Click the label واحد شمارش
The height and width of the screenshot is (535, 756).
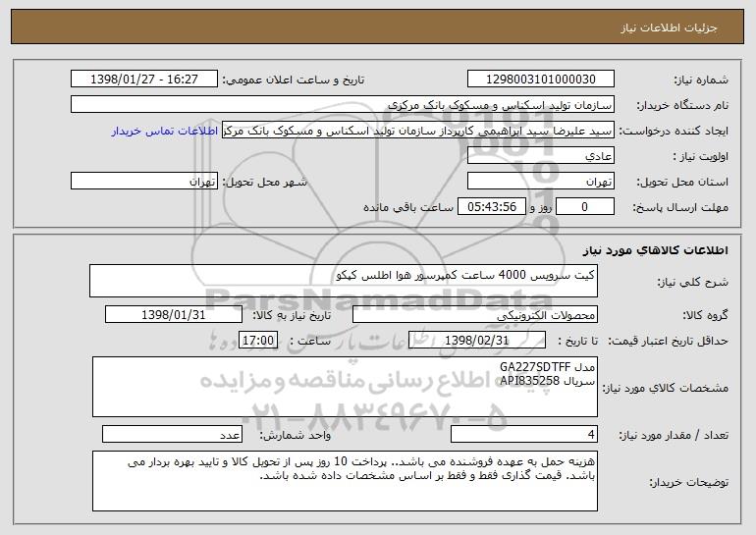(x=296, y=435)
